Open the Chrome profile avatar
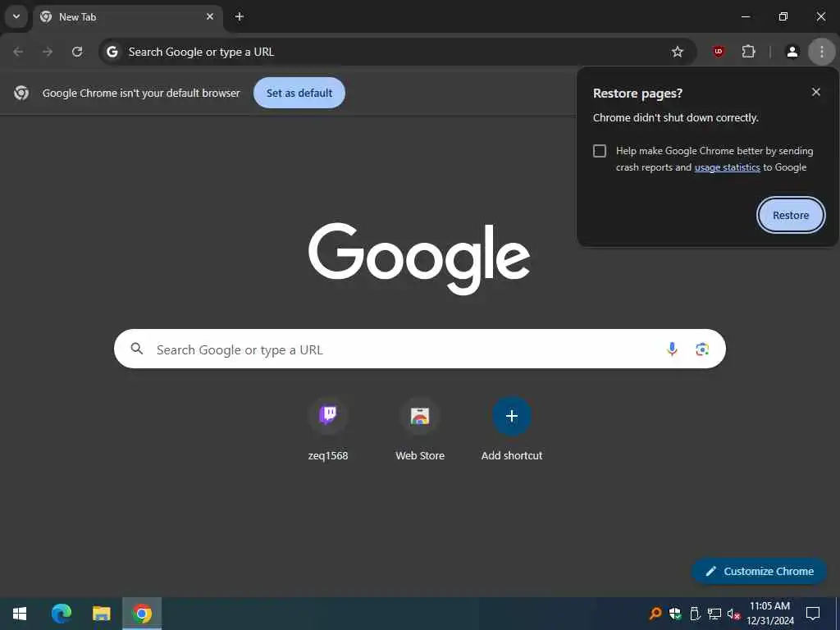840x630 pixels. (792, 52)
